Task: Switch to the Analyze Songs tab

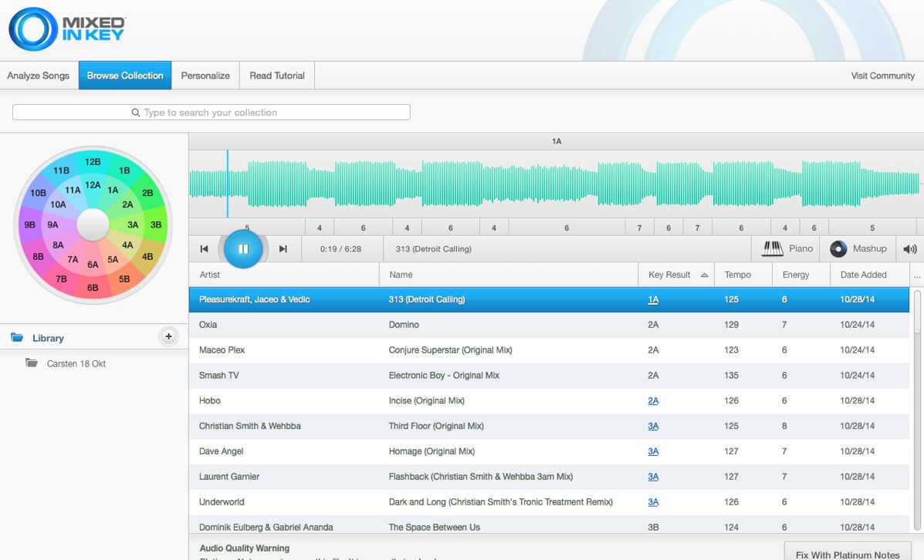Action: [x=39, y=76]
